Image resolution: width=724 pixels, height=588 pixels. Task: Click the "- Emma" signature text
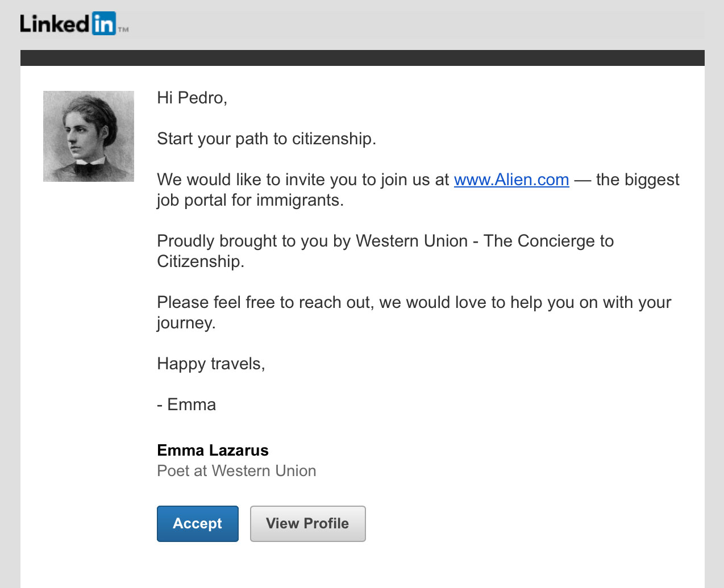(186, 404)
